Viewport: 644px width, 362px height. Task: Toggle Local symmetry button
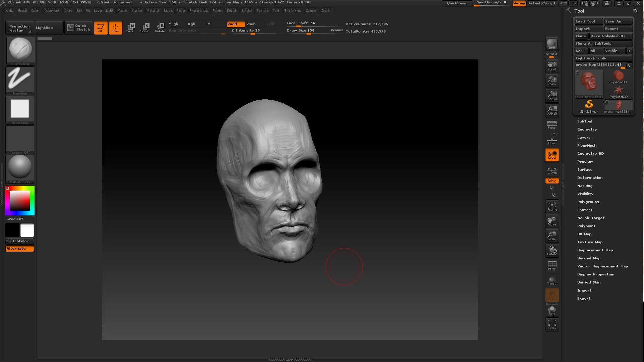552,155
